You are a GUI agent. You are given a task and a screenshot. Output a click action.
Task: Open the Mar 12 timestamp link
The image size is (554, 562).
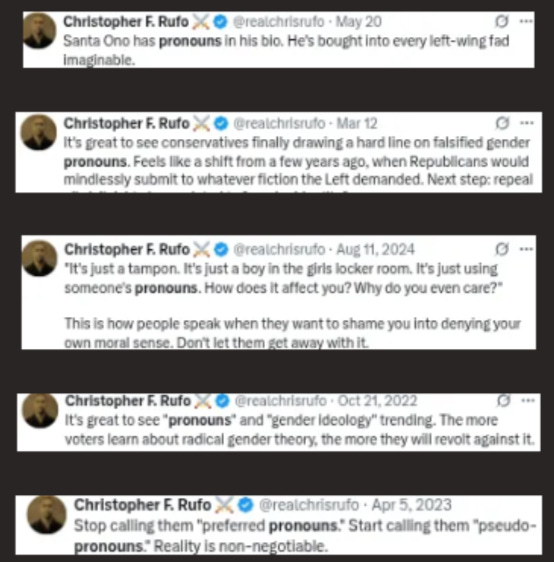(357, 124)
